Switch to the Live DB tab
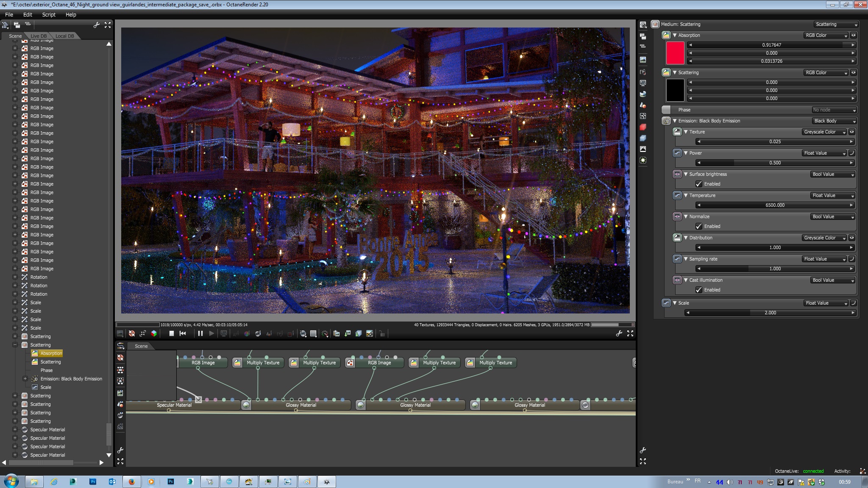868x488 pixels. click(x=39, y=36)
